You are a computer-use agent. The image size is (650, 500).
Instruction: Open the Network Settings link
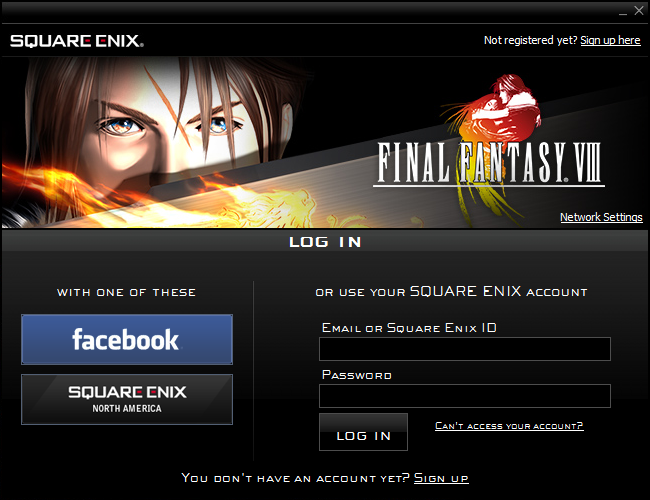point(601,217)
